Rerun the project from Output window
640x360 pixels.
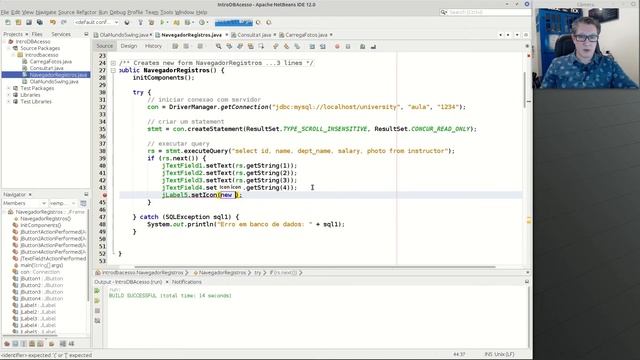coord(97,291)
